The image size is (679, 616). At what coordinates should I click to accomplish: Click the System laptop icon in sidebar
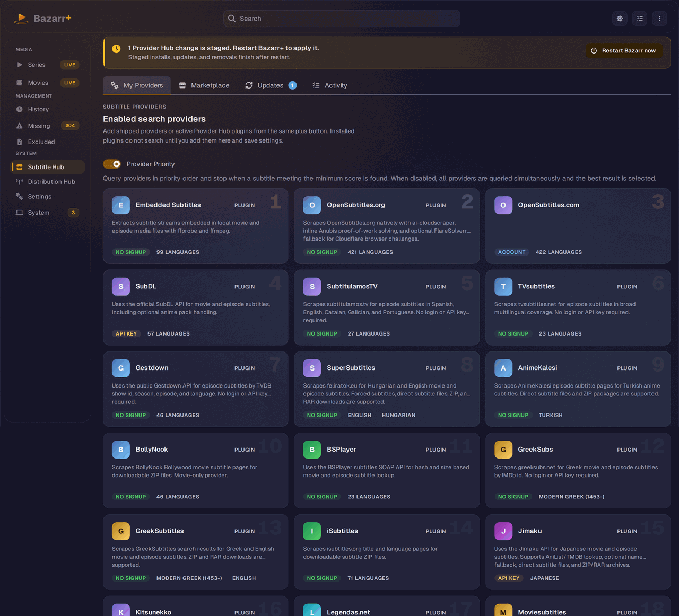[x=20, y=213]
